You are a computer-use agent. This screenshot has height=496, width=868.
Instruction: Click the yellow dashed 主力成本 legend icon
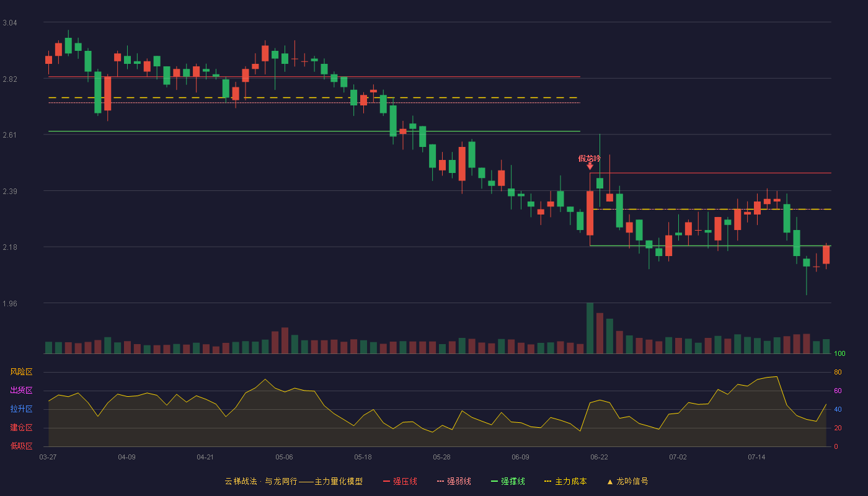click(x=547, y=481)
